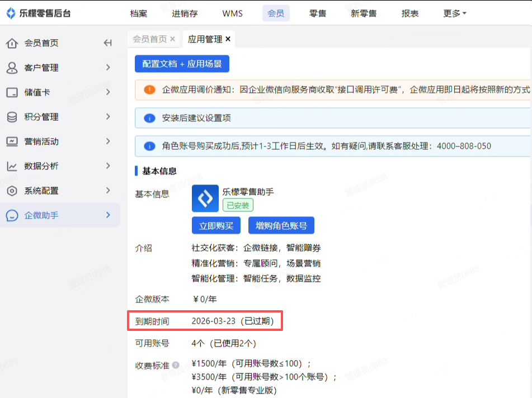Viewport: 532px width, 398px height.
Task: Open 客户管理 in the sidebar
Action: click(41, 68)
